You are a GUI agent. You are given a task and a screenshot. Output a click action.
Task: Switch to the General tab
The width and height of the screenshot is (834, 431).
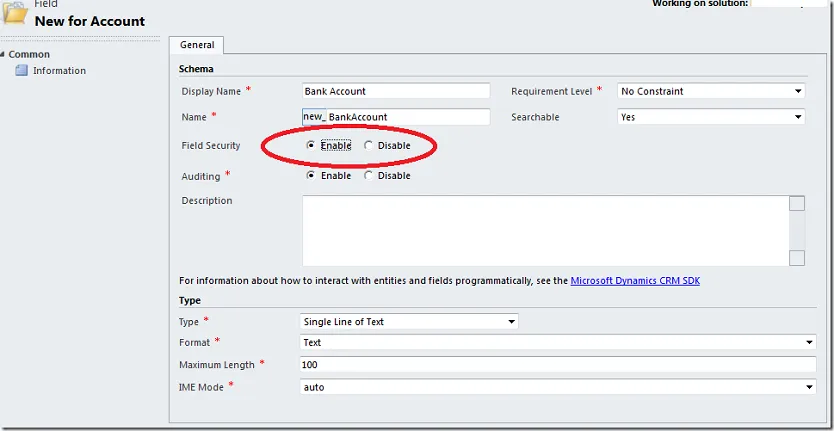197,45
